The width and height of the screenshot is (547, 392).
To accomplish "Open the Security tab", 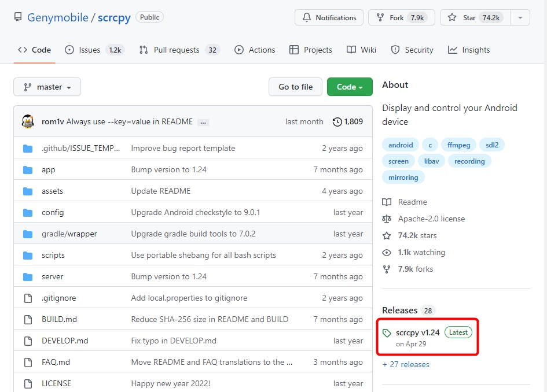I will pos(412,50).
